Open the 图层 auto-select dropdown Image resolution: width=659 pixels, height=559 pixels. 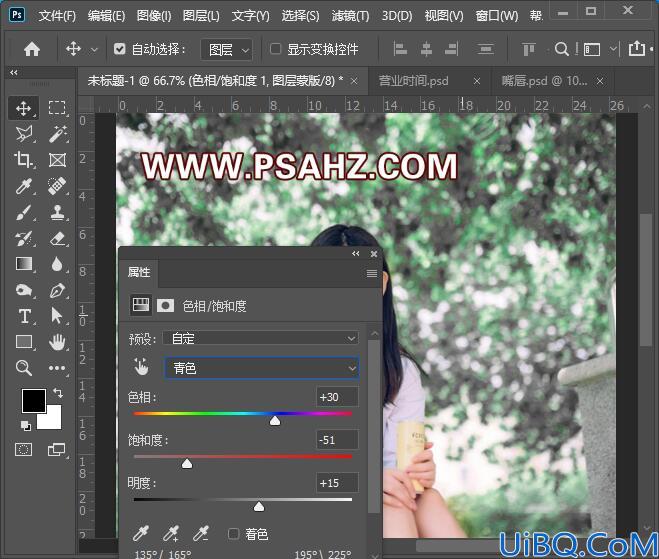click(227, 50)
